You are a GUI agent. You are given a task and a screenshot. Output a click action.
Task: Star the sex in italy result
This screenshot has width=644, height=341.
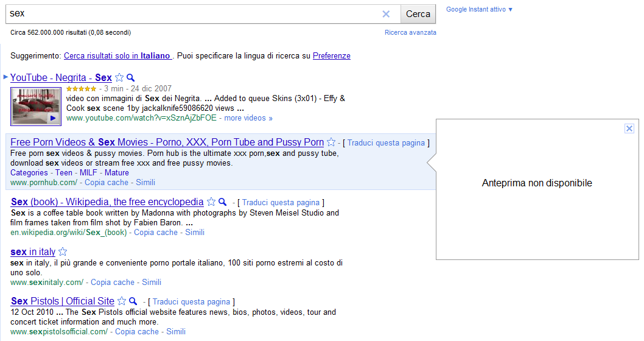tap(63, 251)
